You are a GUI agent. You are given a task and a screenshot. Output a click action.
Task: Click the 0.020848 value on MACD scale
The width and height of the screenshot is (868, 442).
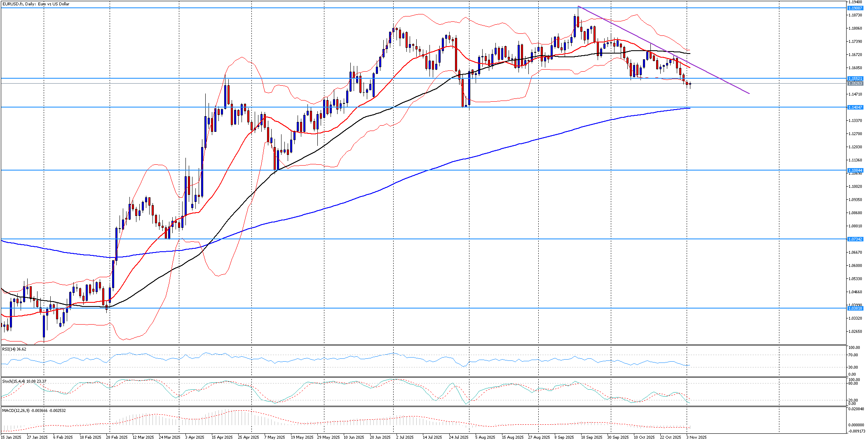[855, 409]
